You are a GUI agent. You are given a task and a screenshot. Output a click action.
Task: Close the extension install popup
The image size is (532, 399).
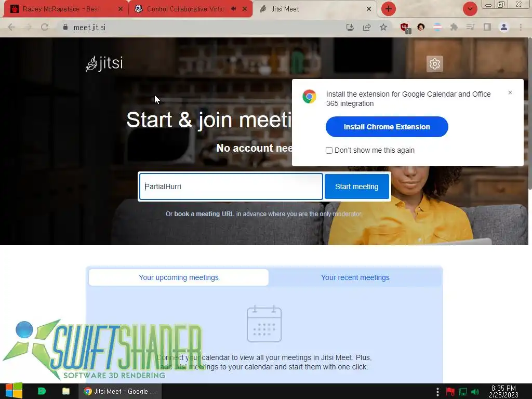pyautogui.click(x=510, y=92)
